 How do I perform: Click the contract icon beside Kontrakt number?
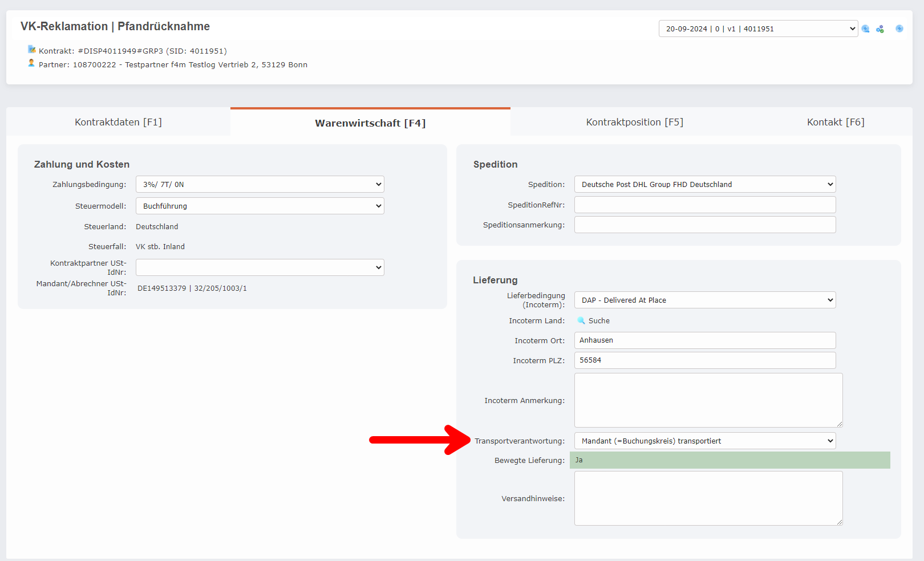(32, 50)
